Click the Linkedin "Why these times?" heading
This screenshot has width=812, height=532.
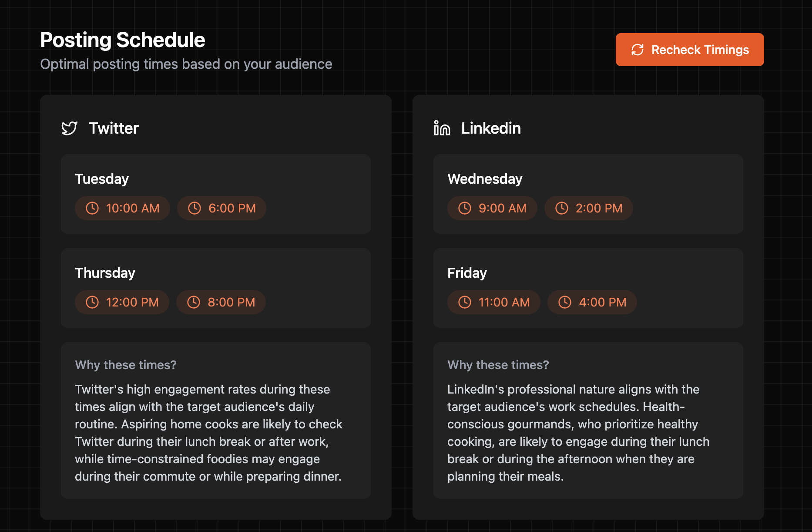point(498,365)
